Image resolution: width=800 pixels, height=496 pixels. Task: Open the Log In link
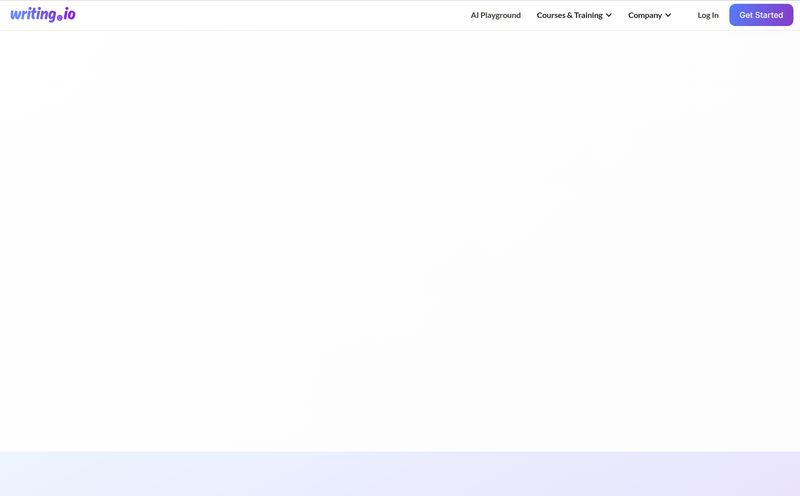click(x=708, y=15)
